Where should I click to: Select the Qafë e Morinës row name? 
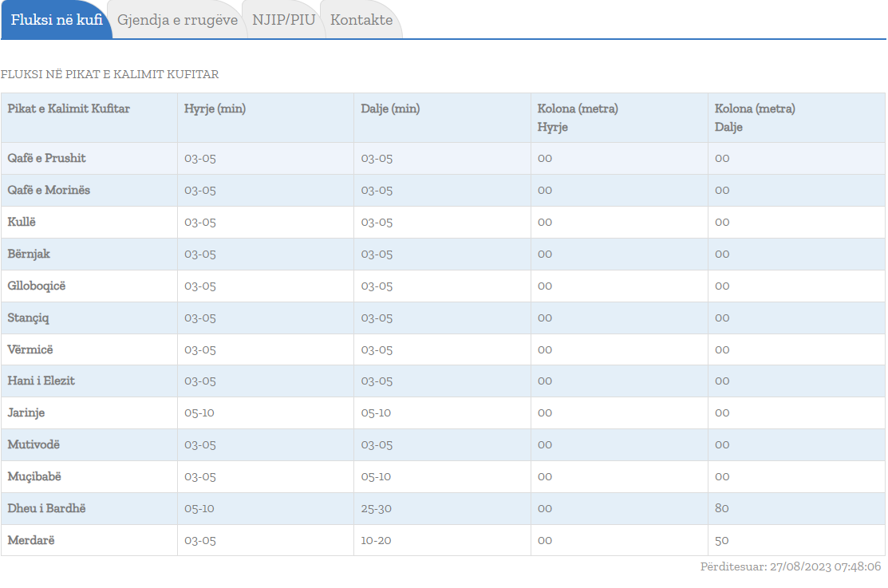click(49, 190)
